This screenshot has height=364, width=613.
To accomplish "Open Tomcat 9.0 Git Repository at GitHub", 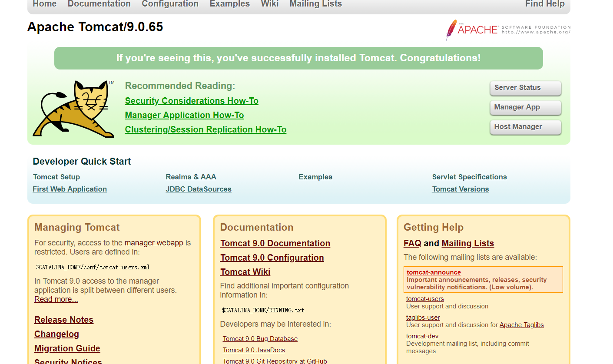I will 275,361.
